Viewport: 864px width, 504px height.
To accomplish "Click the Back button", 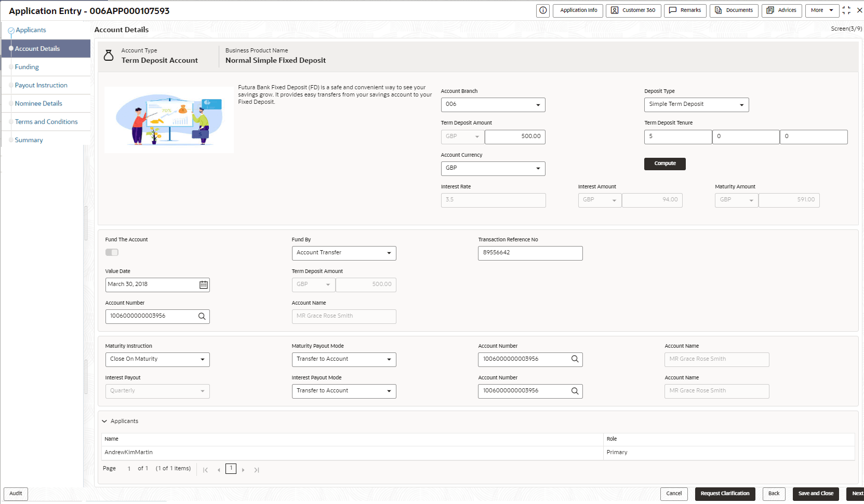I will (774, 494).
